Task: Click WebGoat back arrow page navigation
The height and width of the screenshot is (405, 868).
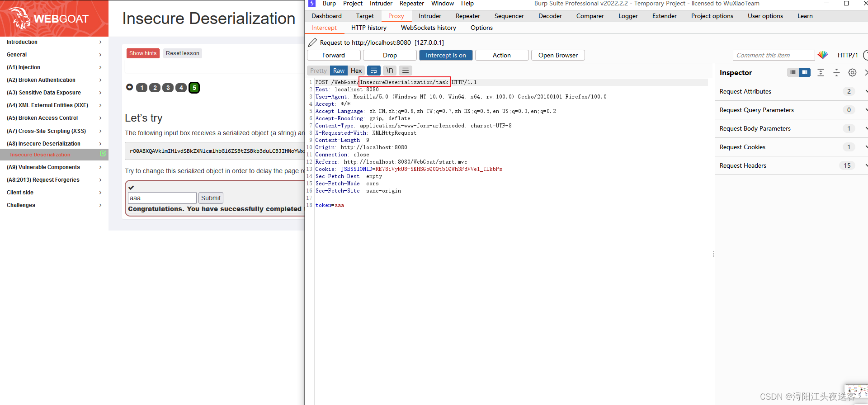Action: click(130, 87)
